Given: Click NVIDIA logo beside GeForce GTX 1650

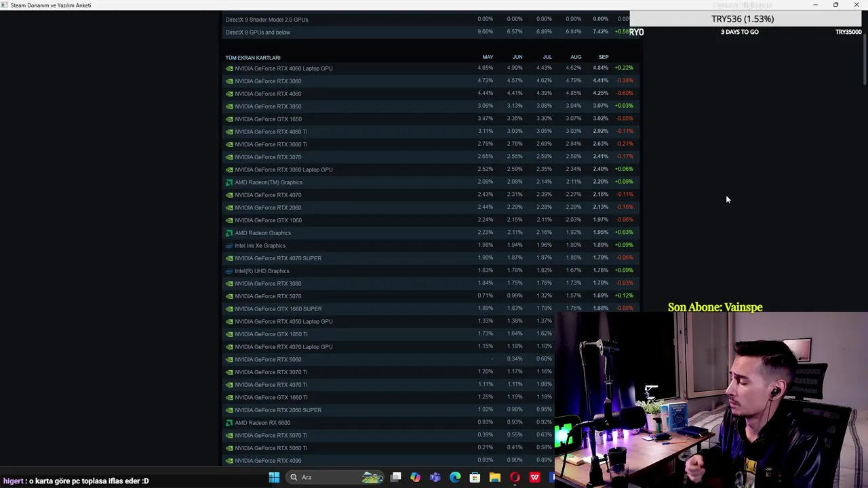Looking at the screenshot, I should tap(229, 119).
